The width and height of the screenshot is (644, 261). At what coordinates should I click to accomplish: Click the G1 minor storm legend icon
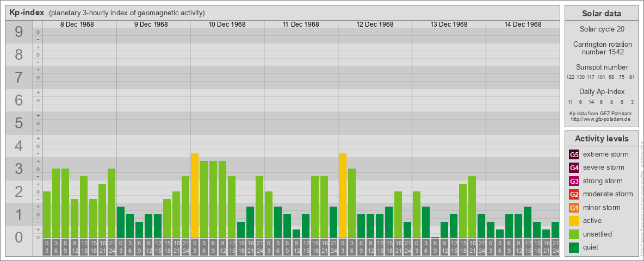point(574,208)
